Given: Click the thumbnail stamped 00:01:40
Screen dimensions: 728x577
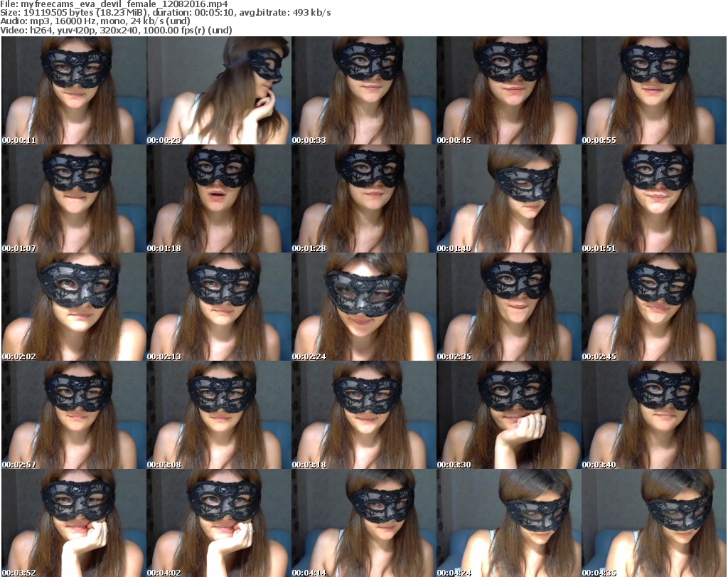Looking at the screenshot, I should pos(509,198).
